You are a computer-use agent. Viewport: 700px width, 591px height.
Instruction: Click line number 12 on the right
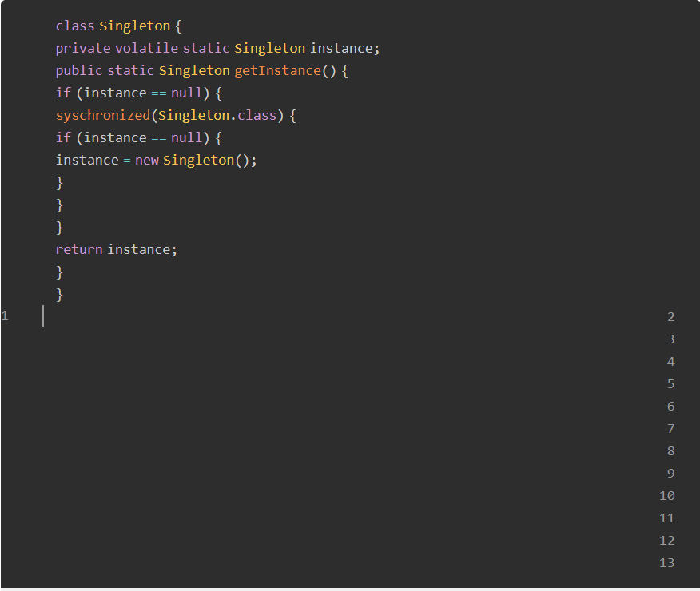[x=667, y=541]
